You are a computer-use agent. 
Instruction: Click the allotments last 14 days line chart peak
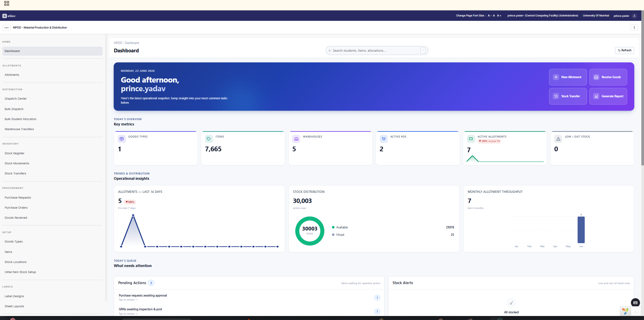pos(133,216)
